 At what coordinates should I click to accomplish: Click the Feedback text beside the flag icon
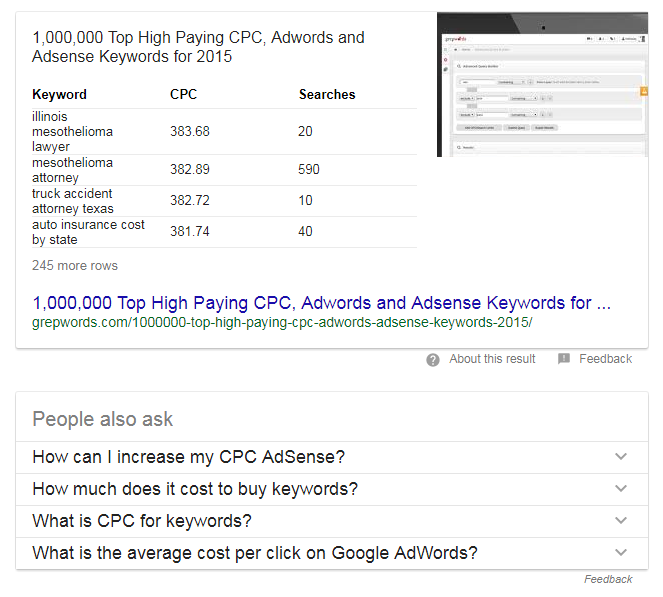pyautogui.click(x=605, y=359)
